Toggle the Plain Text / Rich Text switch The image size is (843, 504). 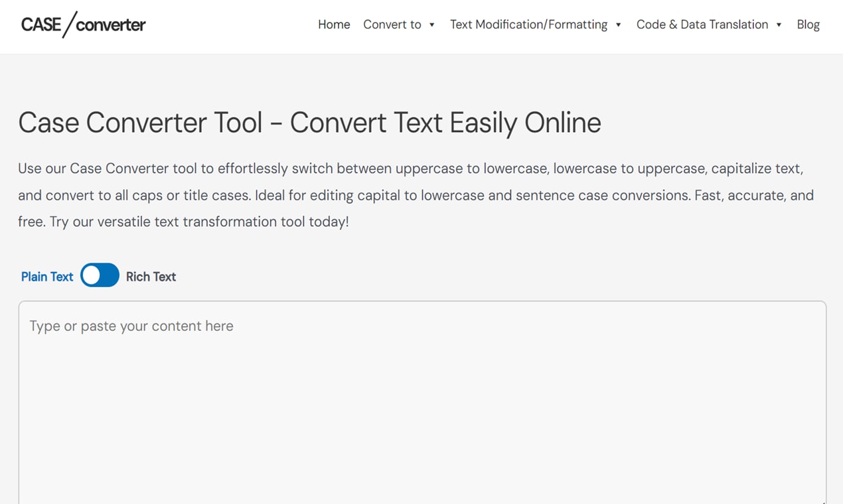pyautogui.click(x=100, y=275)
